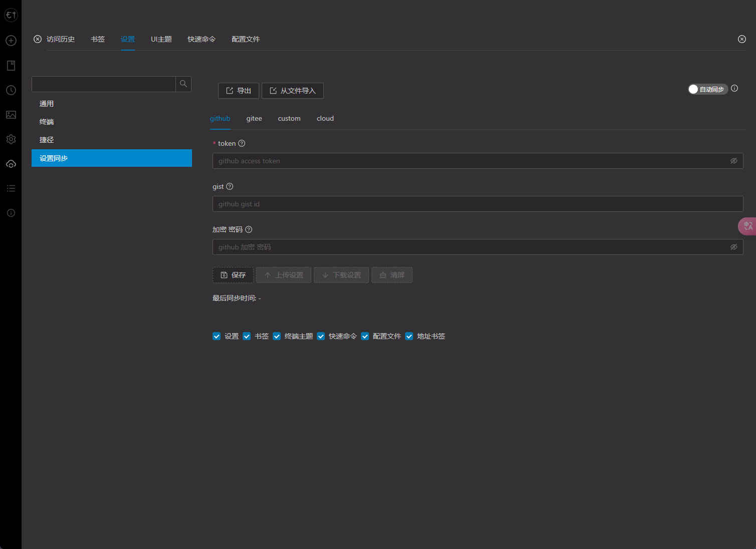756x549 pixels.
Task: Click the token help question icon
Action: pyautogui.click(x=242, y=143)
